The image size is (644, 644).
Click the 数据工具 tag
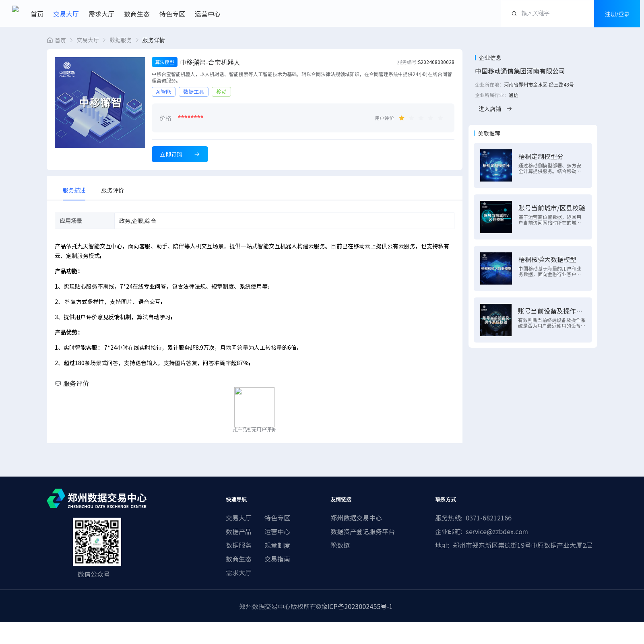[x=194, y=92]
